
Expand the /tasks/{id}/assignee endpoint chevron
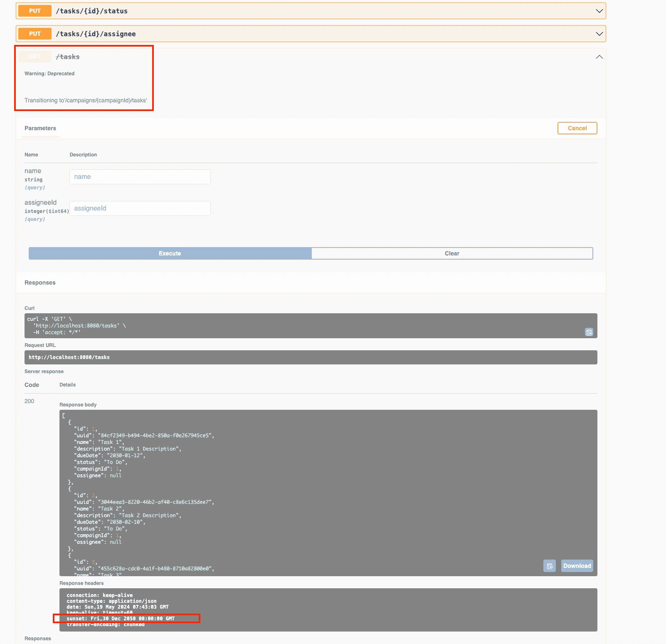click(x=599, y=34)
